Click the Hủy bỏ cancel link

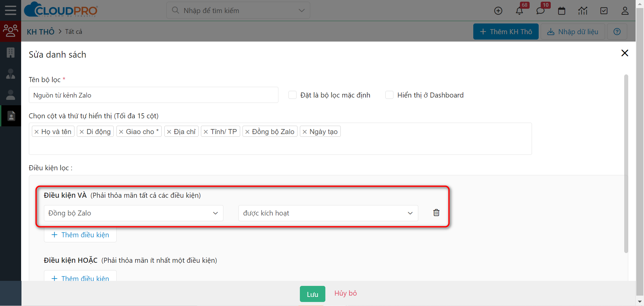[x=345, y=293]
